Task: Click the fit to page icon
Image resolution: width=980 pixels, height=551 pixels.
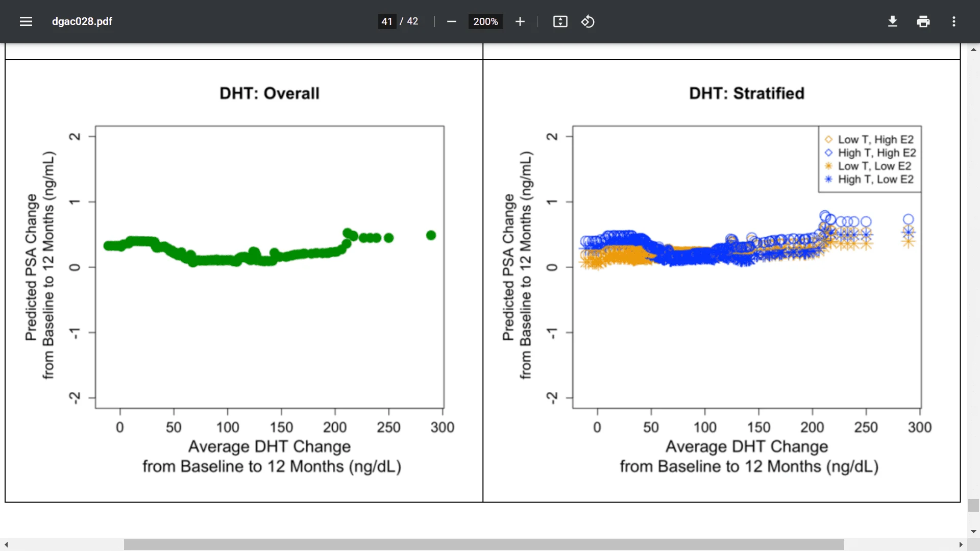Action: click(x=560, y=21)
